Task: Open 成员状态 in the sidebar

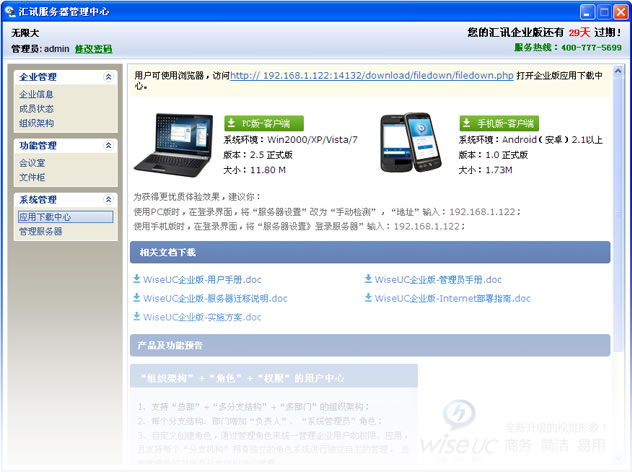Action: point(36,109)
